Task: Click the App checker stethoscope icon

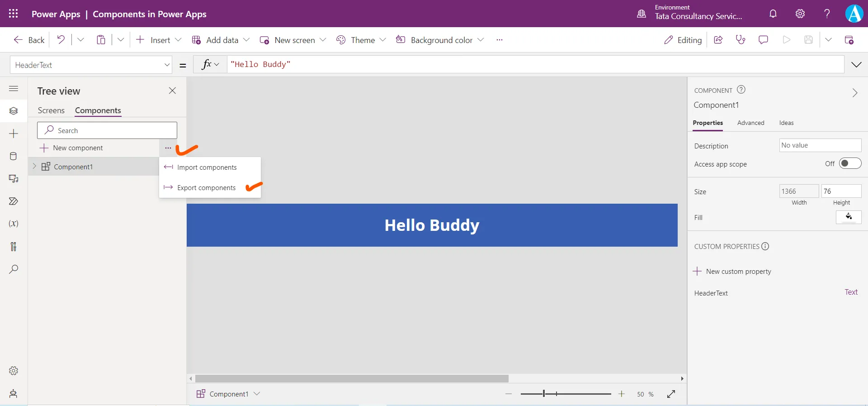Action: click(741, 40)
